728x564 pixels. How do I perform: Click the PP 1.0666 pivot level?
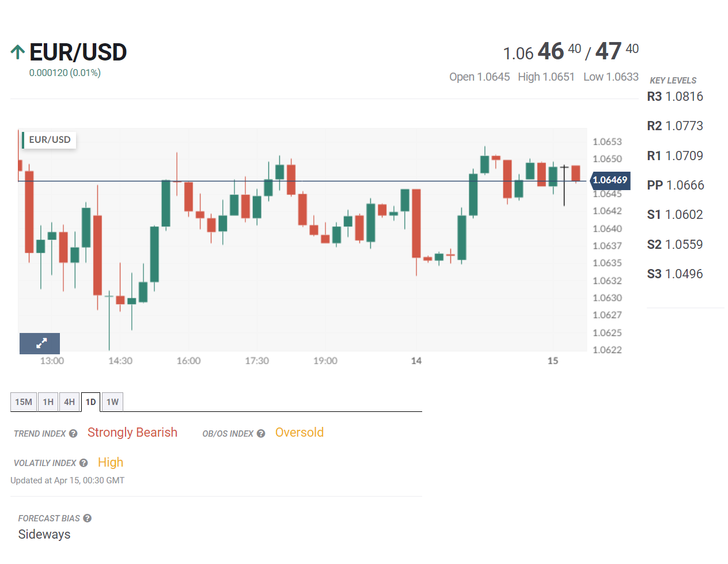(675, 185)
